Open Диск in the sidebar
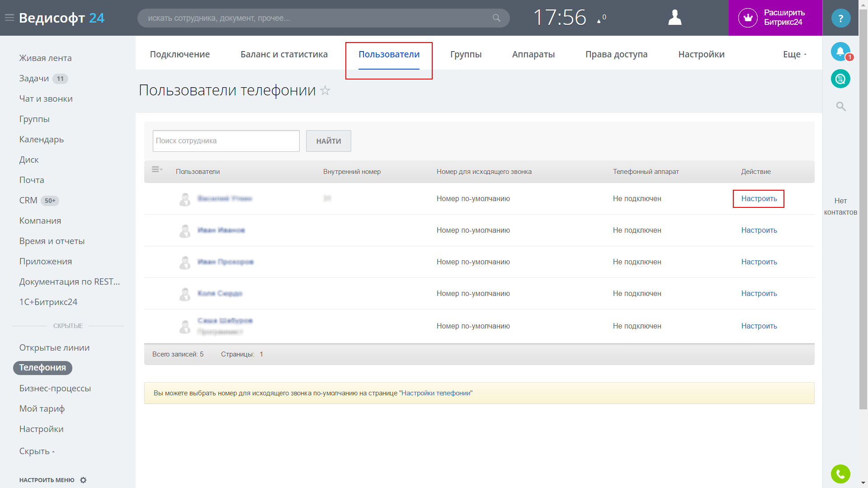 (29, 160)
